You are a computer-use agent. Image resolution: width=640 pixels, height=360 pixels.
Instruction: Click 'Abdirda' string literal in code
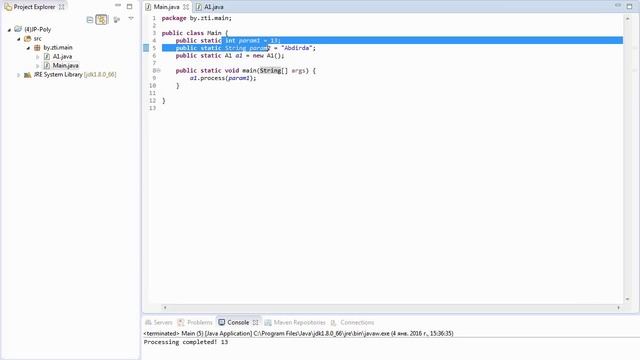(x=297, y=48)
